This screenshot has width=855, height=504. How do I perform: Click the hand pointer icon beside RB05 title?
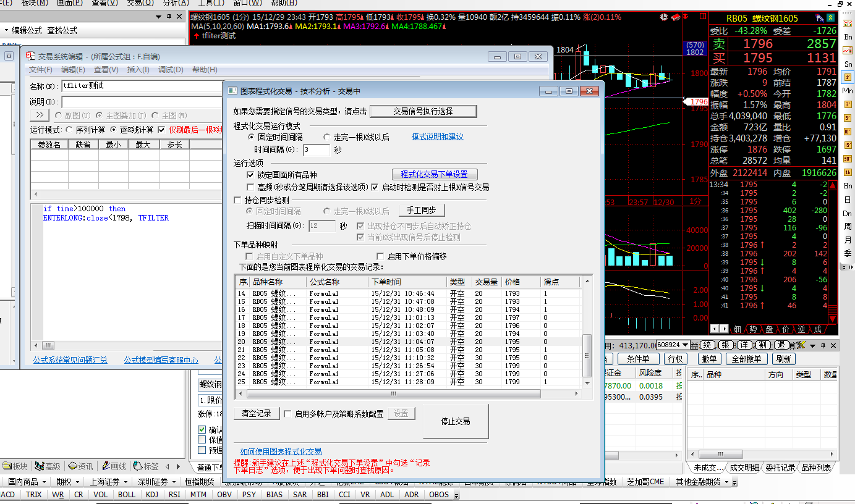[x=820, y=19]
